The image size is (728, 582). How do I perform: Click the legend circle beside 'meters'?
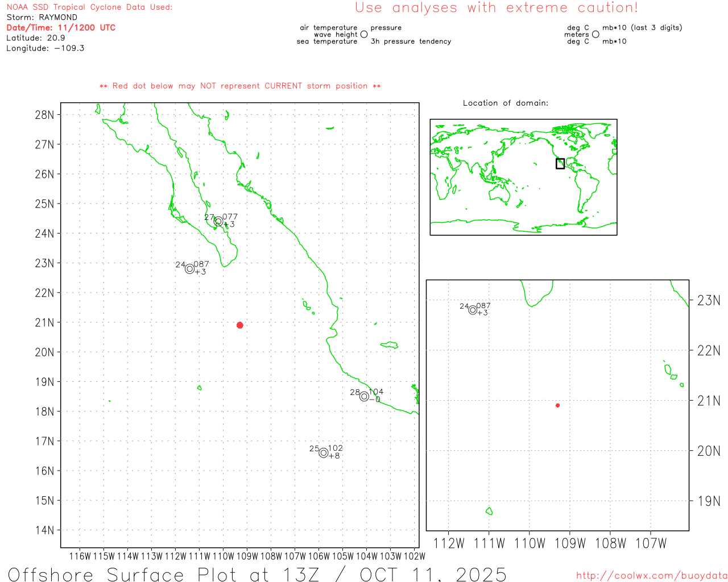point(595,34)
